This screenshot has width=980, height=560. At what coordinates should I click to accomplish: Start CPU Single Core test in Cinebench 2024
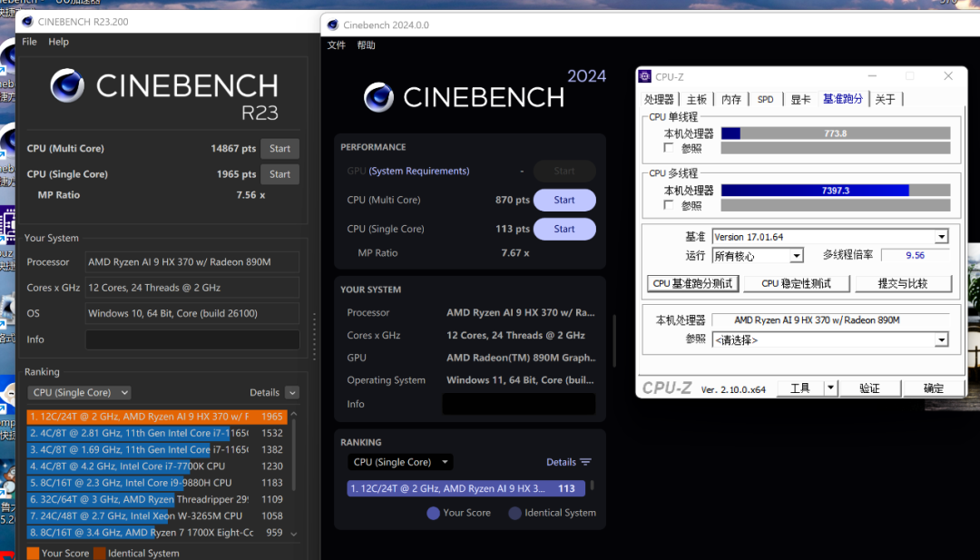[x=564, y=229]
